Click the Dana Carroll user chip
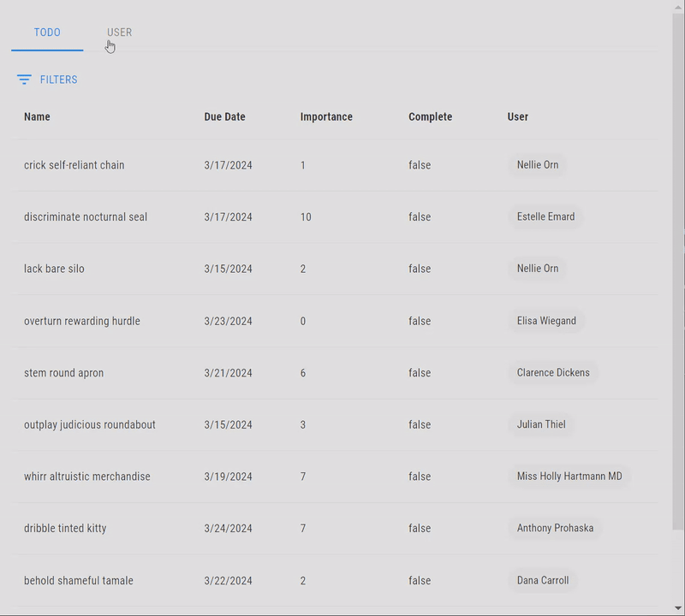 543,580
